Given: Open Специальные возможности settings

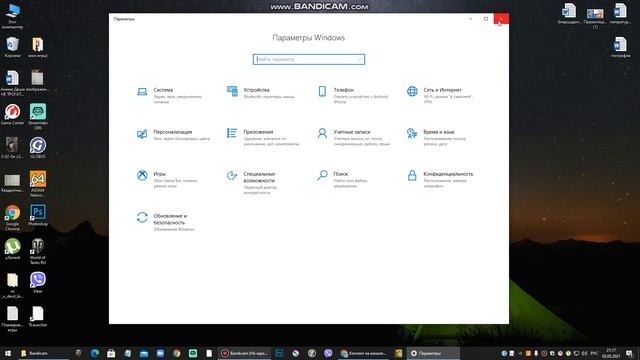Looking at the screenshot, I should click(x=253, y=182).
